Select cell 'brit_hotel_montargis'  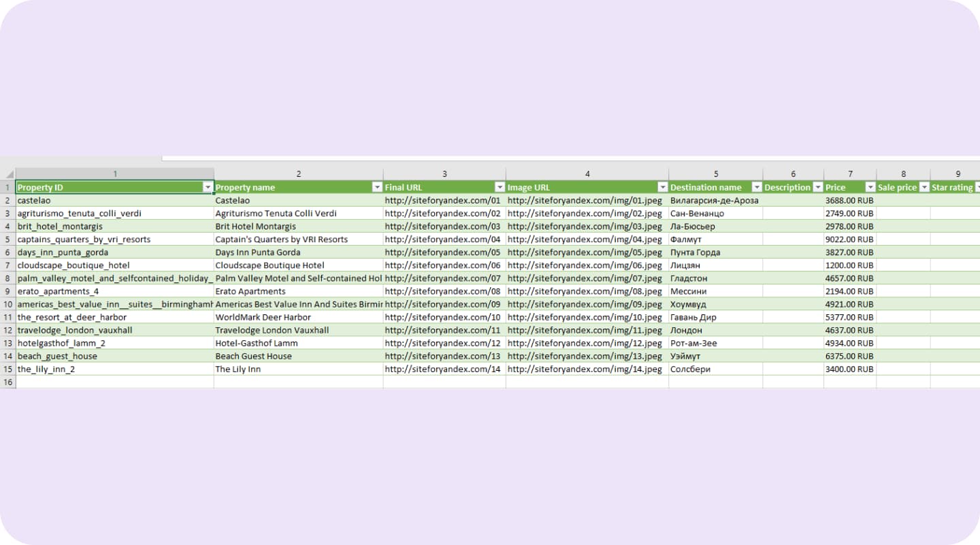(114, 227)
